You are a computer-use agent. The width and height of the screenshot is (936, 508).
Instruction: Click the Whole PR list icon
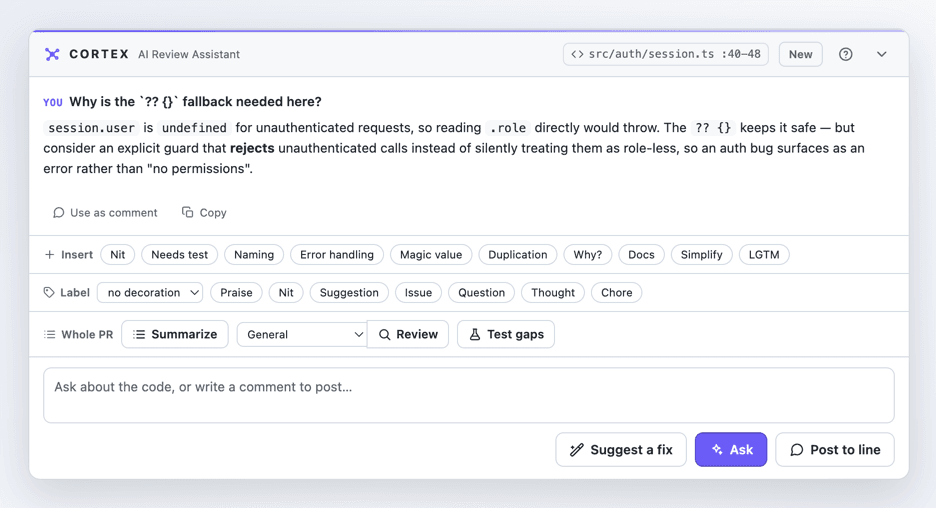coord(50,334)
